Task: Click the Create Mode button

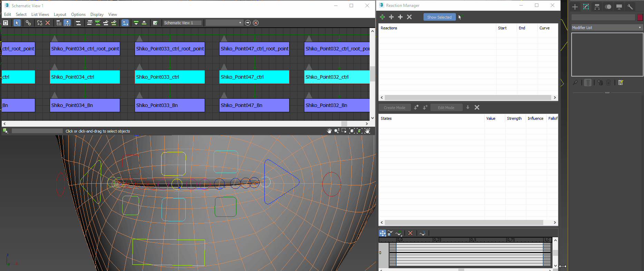Action: coord(394,108)
